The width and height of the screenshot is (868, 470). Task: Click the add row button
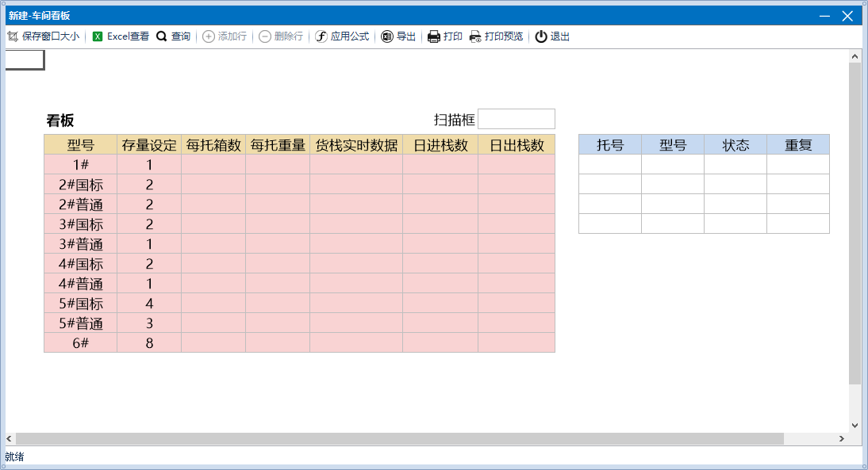(x=225, y=36)
